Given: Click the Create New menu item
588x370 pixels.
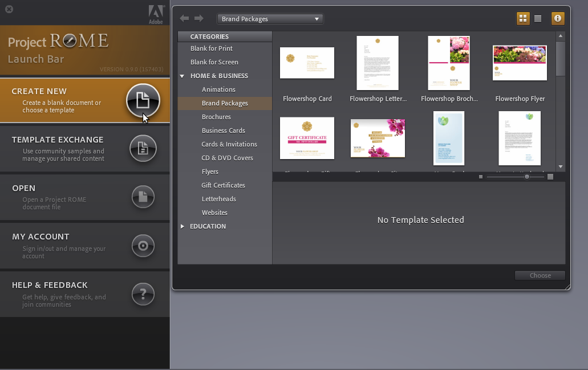Looking at the screenshot, I should pos(85,100).
